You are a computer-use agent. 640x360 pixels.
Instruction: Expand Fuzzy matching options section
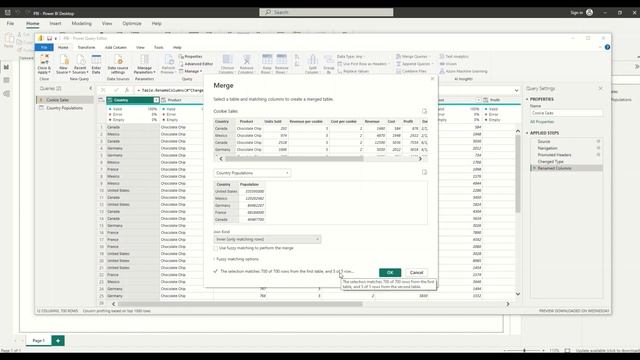coord(237,259)
